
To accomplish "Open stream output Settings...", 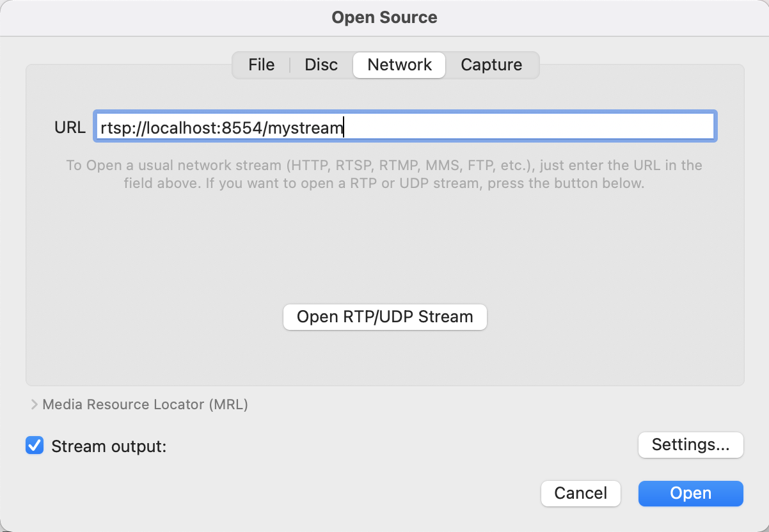I will [690, 445].
